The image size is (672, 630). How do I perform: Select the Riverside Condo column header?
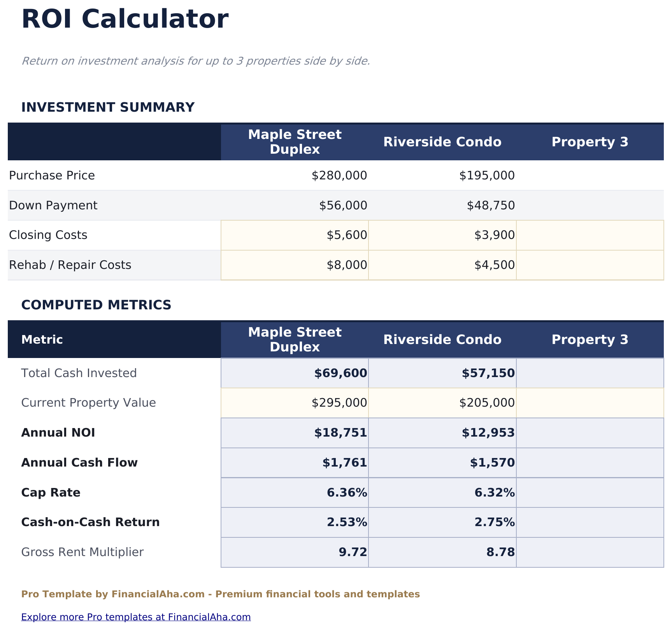(443, 142)
